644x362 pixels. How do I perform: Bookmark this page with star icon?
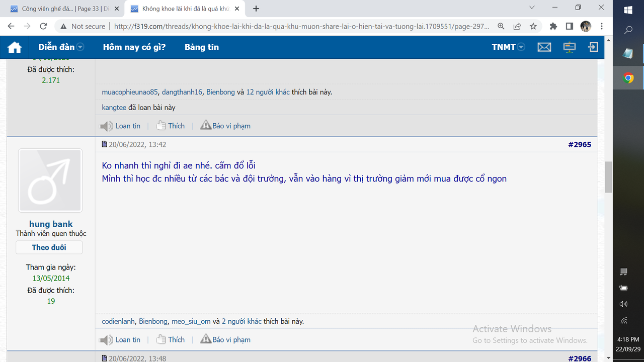coord(533,26)
